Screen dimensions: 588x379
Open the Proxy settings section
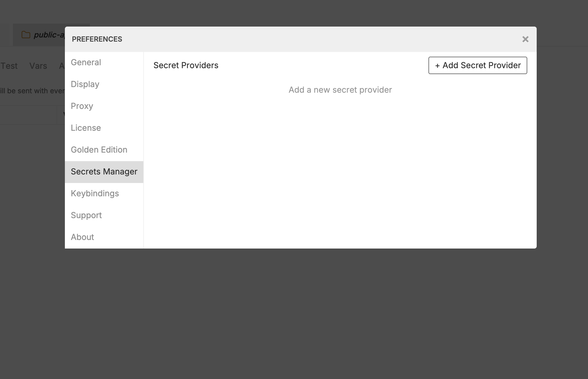[82, 106]
